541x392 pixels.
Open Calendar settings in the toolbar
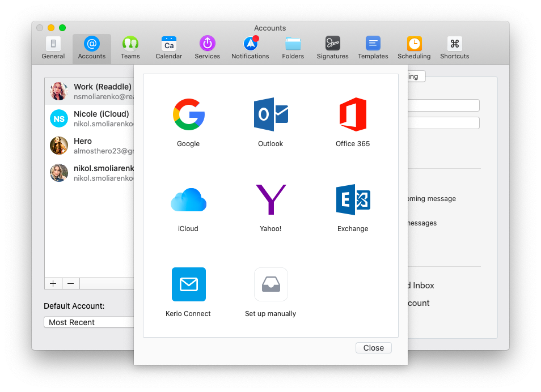tap(169, 48)
